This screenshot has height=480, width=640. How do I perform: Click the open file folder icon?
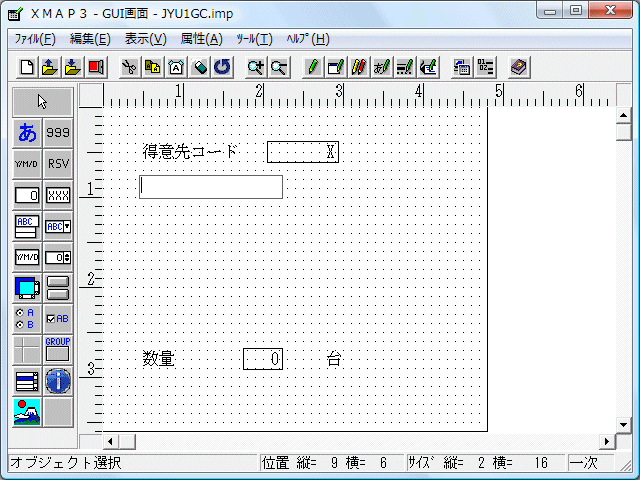[50, 67]
